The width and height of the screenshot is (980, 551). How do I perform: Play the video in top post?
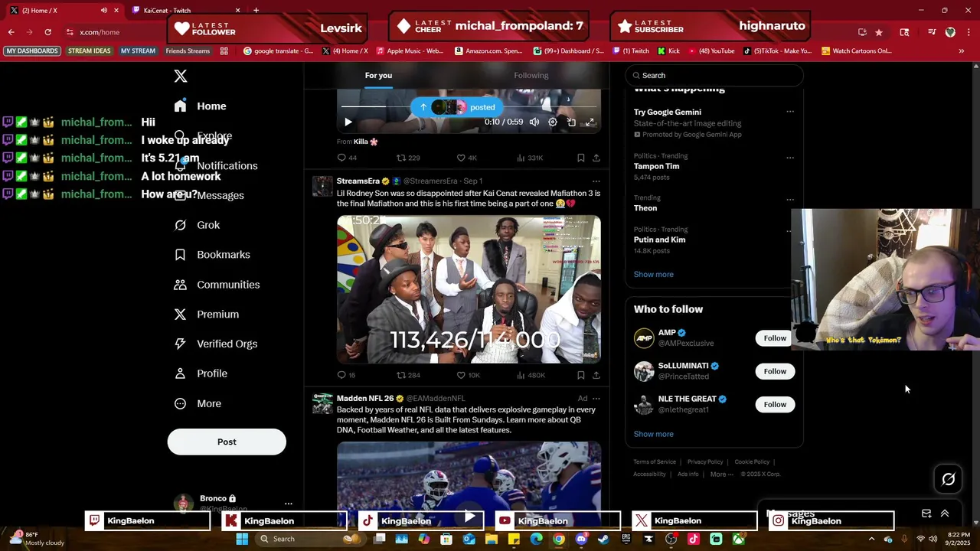(x=348, y=122)
